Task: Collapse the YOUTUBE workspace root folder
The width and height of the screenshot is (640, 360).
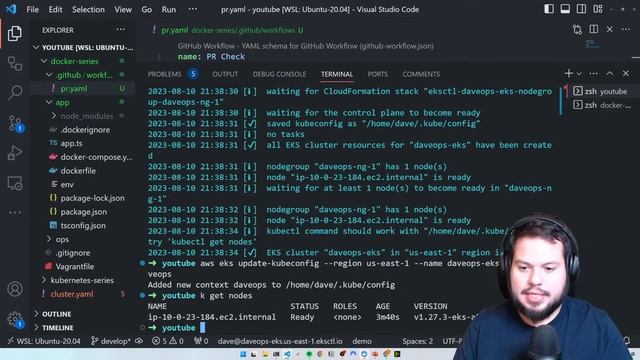Action: 83,47
